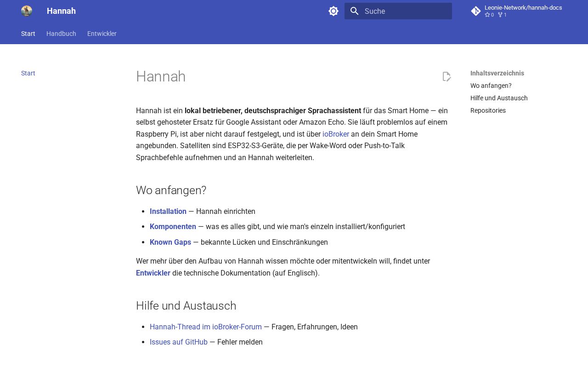This screenshot has width=588, height=368.
Task: Toggle the light/dark color scheme icon
Action: coord(334,11)
